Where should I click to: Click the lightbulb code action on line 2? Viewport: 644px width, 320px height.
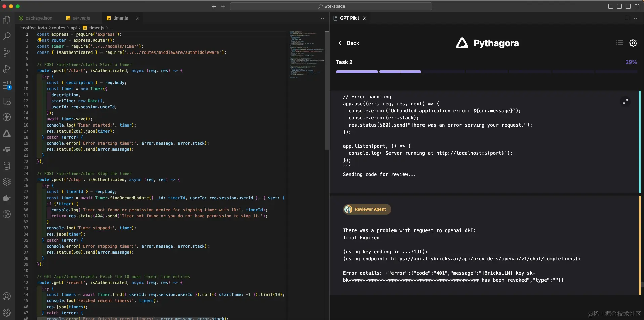tap(39, 40)
